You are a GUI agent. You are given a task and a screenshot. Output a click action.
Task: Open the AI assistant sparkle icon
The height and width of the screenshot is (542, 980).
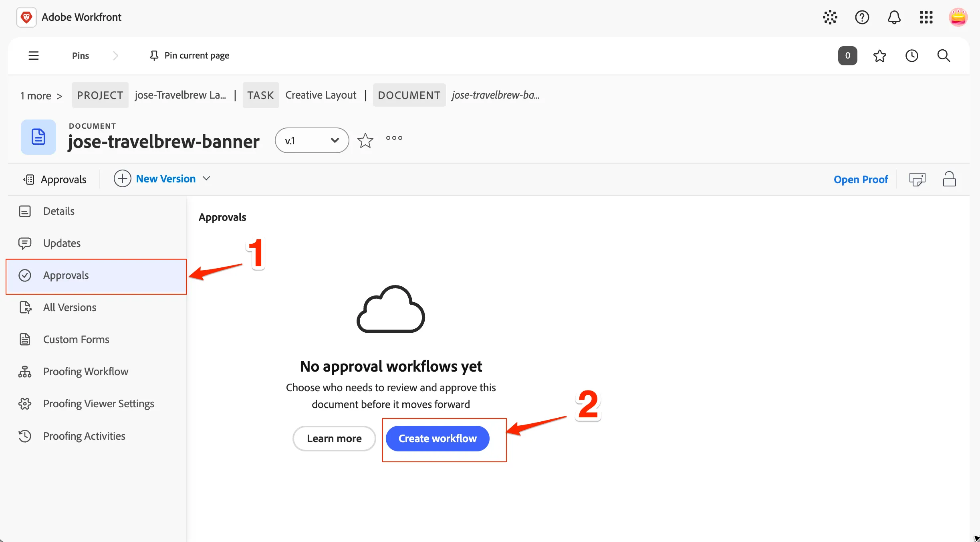pos(830,17)
